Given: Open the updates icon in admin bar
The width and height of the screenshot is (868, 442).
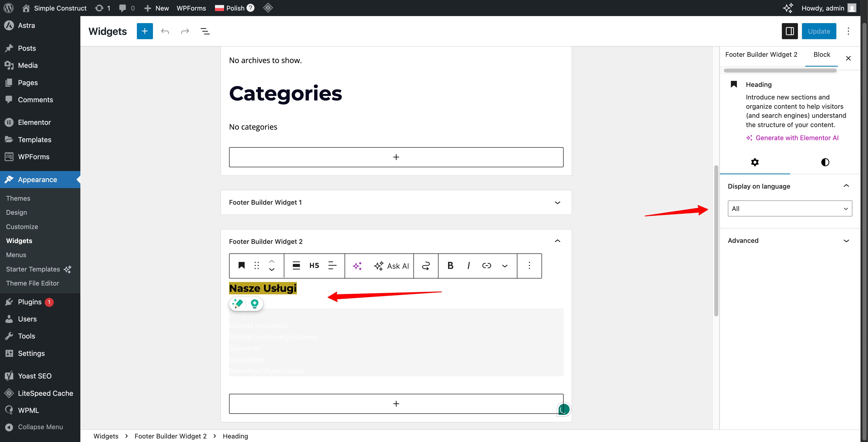Looking at the screenshot, I should [x=102, y=8].
